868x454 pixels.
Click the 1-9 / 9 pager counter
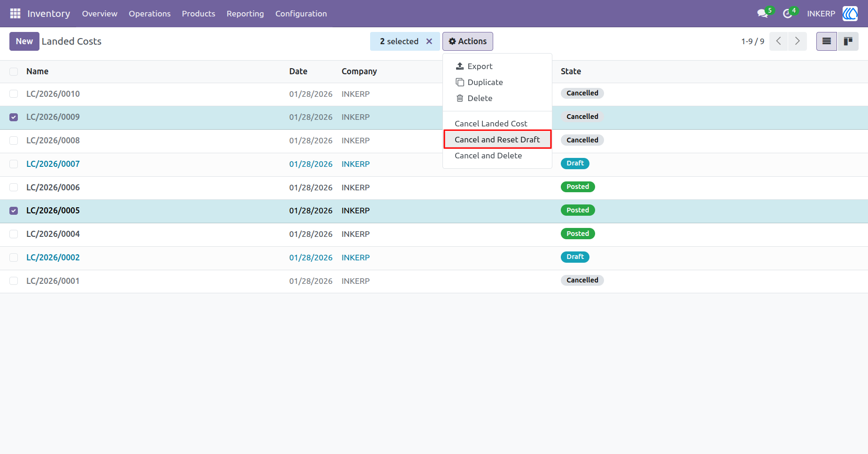coord(752,41)
